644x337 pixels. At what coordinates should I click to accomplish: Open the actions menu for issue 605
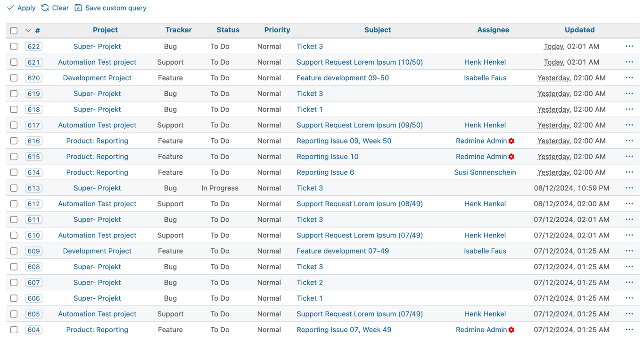[629, 313]
